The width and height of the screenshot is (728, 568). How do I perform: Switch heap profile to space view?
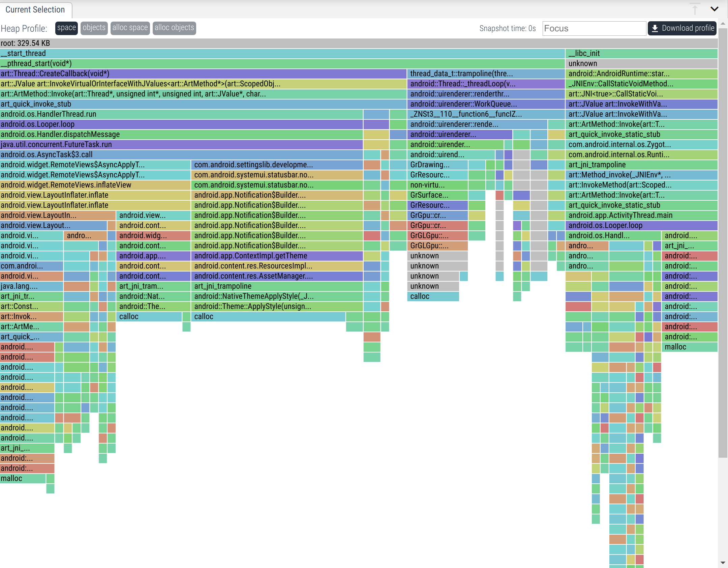click(66, 28)
